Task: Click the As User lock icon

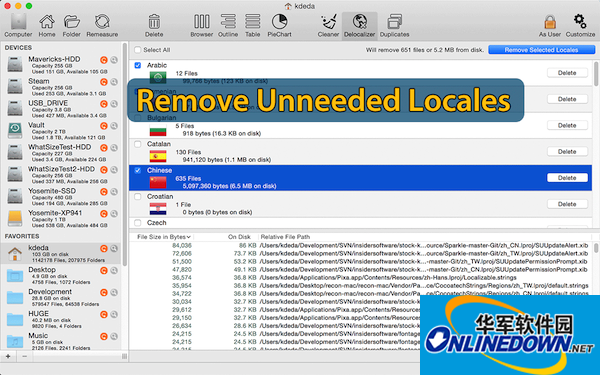Action: pos(550,26)
